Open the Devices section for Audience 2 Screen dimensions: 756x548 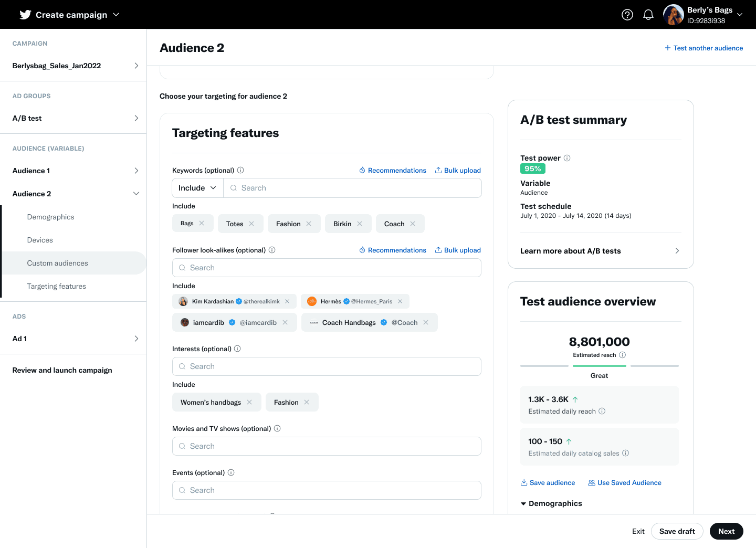click(39, 240)
